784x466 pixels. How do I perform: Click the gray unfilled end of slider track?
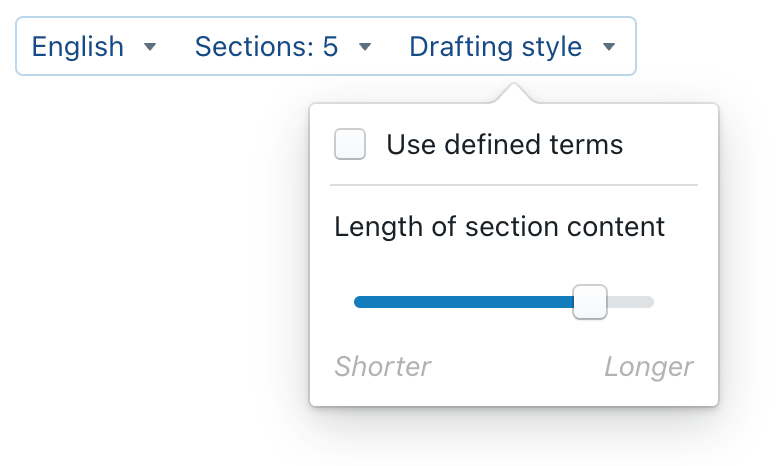tap(634, 302)
